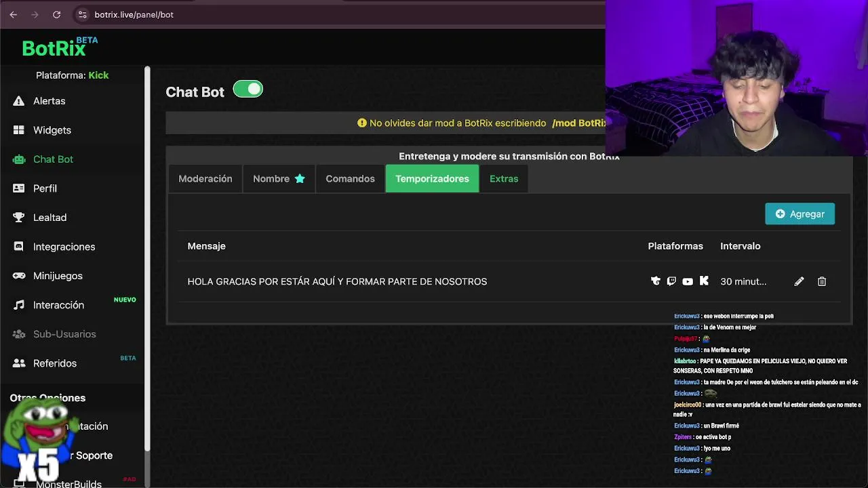The height and width of the screenshot is (488, 868).
Task: Toggle the Chat Bot switch off
Action: click(x=248, y=89)
